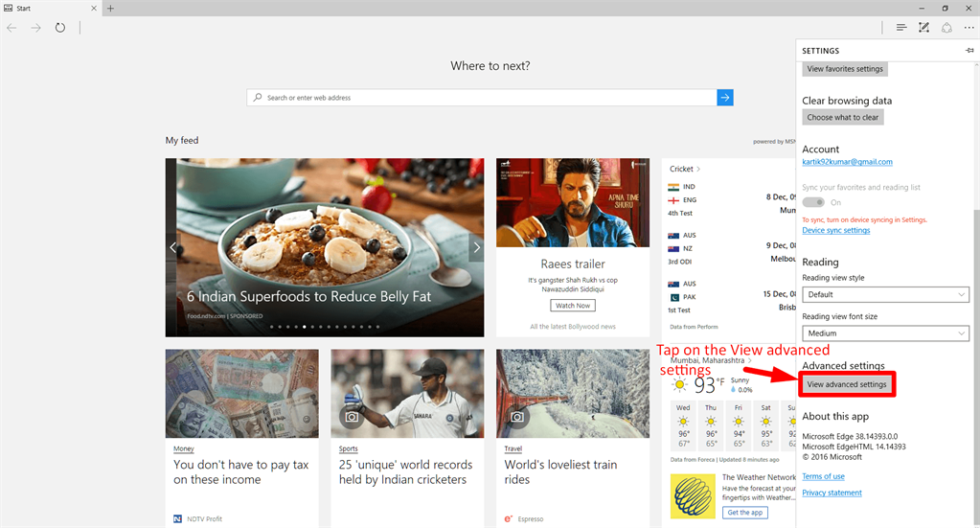This screenshot has width=980, height=528.
Task: Open Device sync settings link
Action: coord(835,230)
